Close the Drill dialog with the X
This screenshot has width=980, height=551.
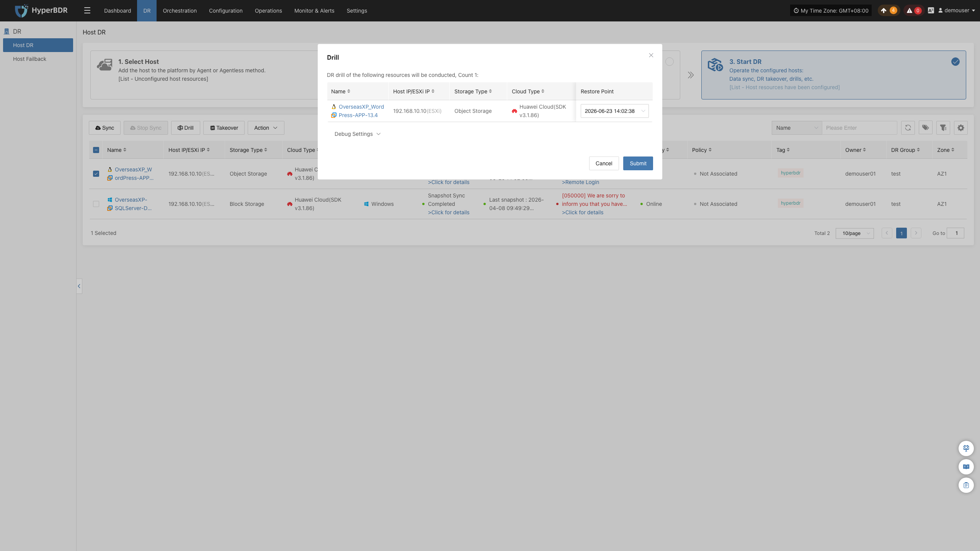click(x=651, y=55)
